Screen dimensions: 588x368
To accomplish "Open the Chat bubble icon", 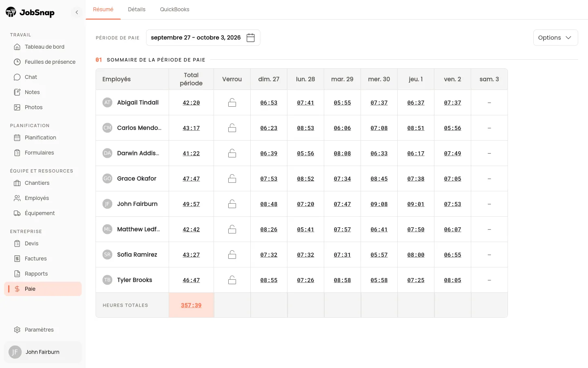I will click(x=17, y=77).
